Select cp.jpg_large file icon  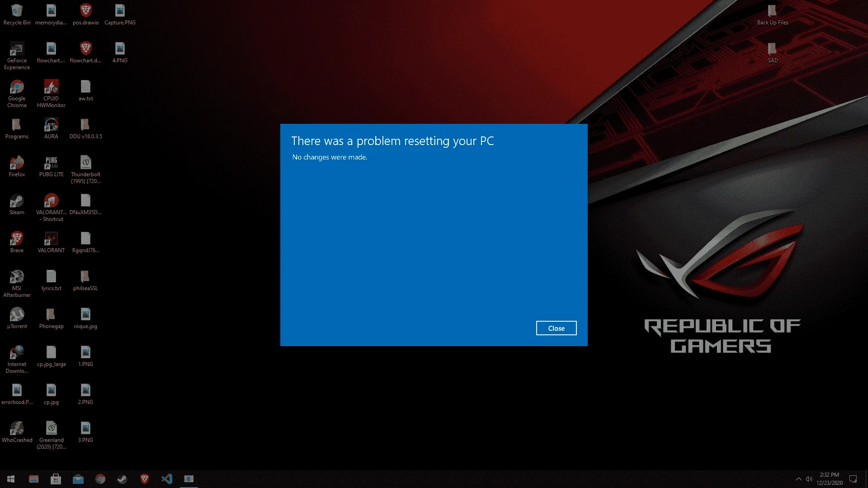(51, 357)
